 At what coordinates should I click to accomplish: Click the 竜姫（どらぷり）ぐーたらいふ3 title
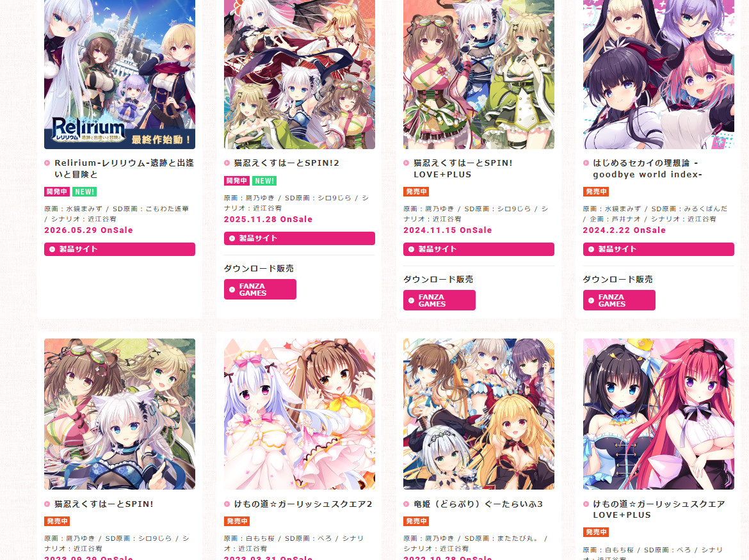point(478,504)
